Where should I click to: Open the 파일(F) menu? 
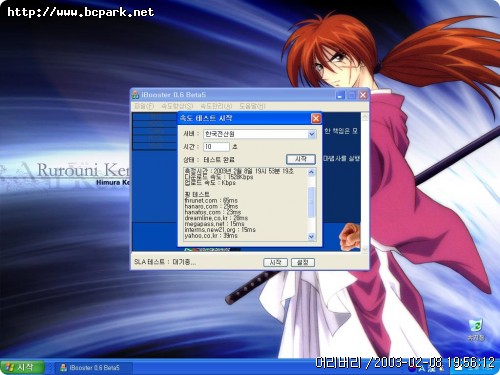[144, 106]
